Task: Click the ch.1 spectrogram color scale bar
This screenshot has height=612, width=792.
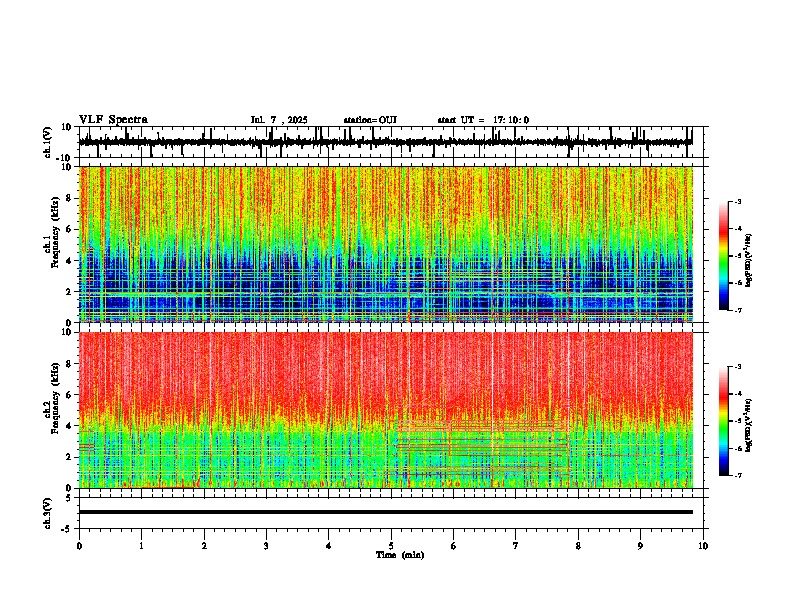Action: click(723, 256)
